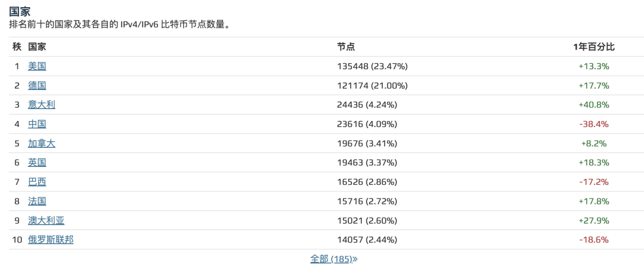
Task: Click the 国家 column header
Action: [37, 46]
